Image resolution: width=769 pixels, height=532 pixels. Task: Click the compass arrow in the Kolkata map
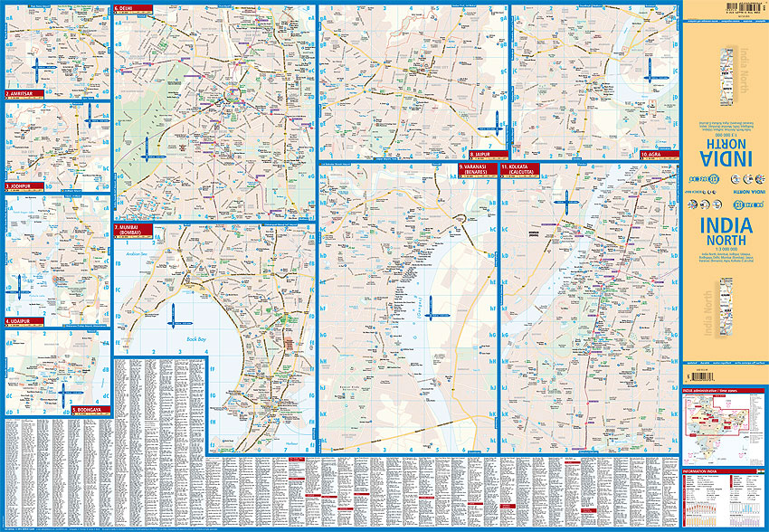tap(564, 204)
